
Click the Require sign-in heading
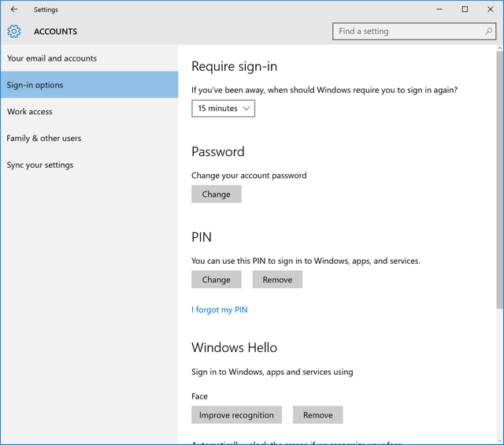[x=235, y=67]
